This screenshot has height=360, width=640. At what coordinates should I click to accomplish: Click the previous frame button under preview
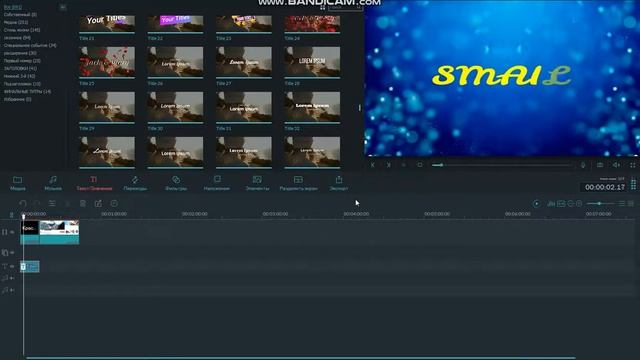click(x=373, y=165)
